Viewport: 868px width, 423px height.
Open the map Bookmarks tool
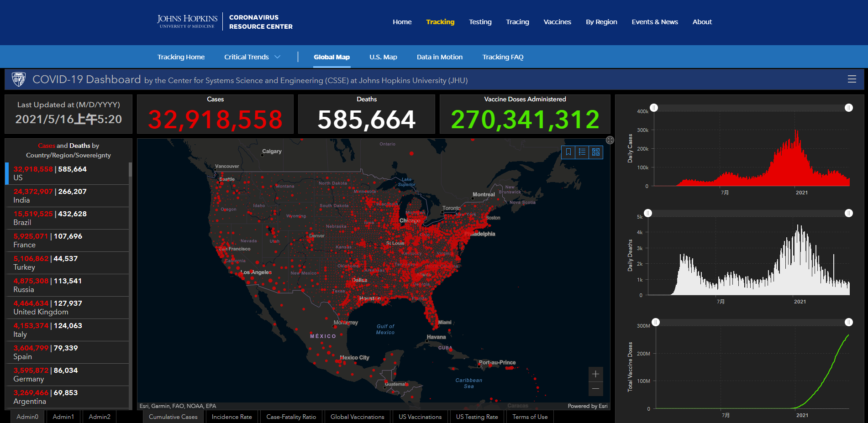[x=568, y=152]
